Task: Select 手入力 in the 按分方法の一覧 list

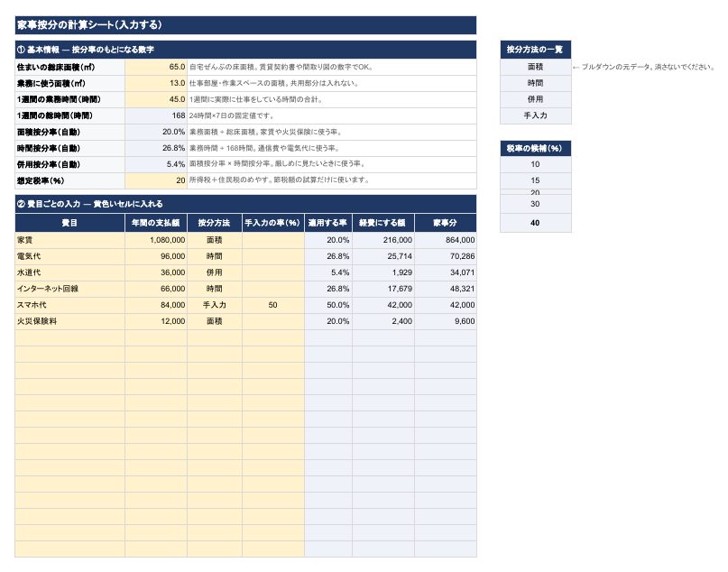Action: point(535,115)
